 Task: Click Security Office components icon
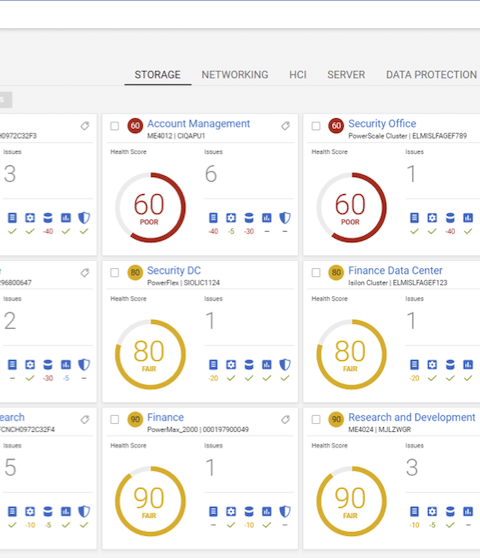(414, 217)
